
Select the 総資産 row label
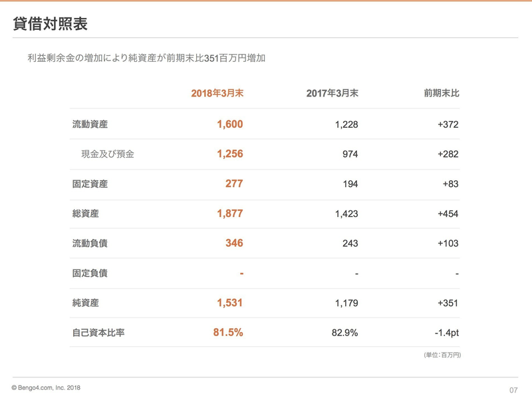[85, 214]
